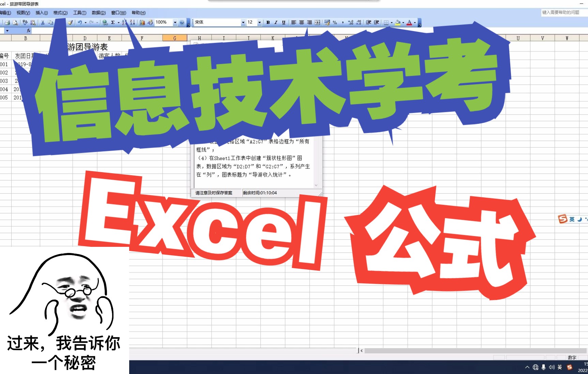Open the 插入(I) menu
The image size is (588, 374).
42,13
